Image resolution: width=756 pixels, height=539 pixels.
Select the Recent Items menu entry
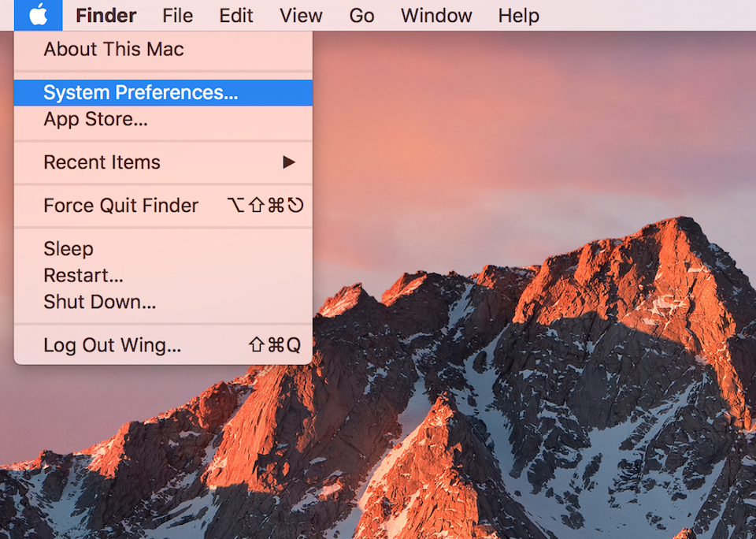(102, 162)
